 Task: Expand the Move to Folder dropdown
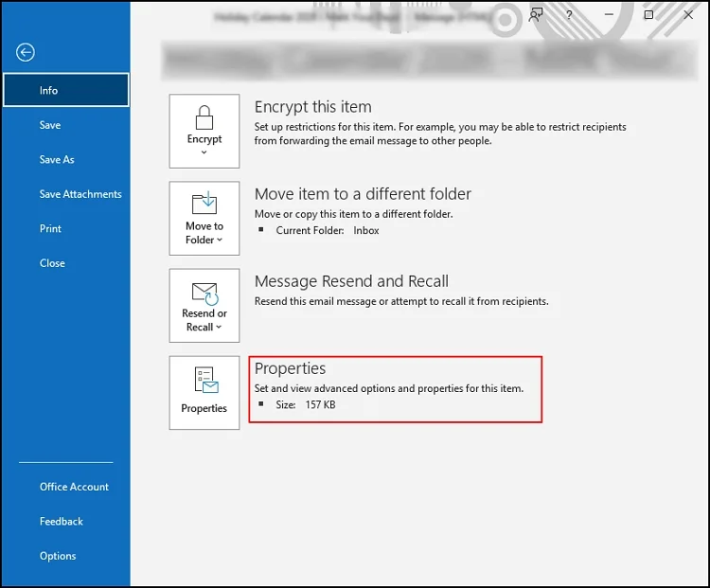[204, 219]
